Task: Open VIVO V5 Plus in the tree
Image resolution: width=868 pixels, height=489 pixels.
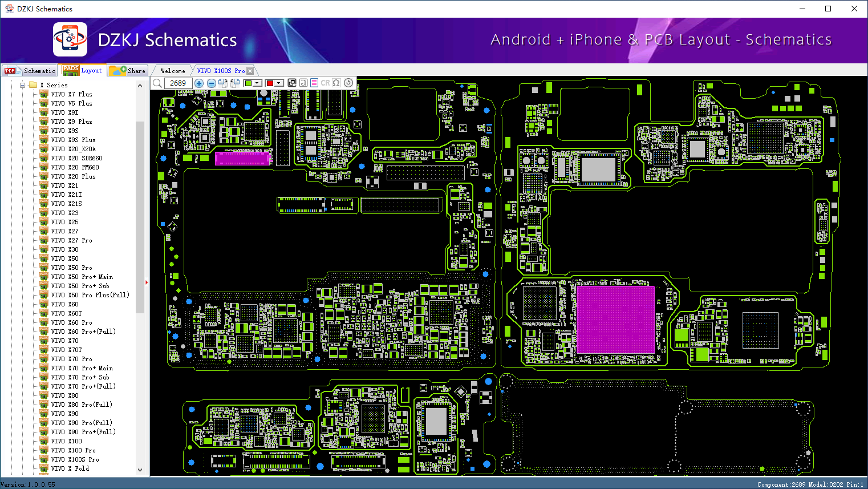Action: (71, 103)
